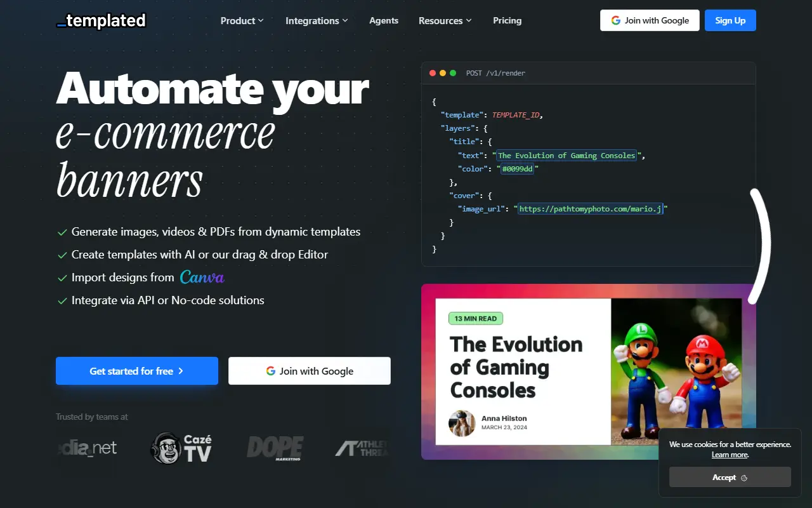Screen dimensions: 812x508
Task: Open the Learn more cookie link
Action: tap(730, 455)
